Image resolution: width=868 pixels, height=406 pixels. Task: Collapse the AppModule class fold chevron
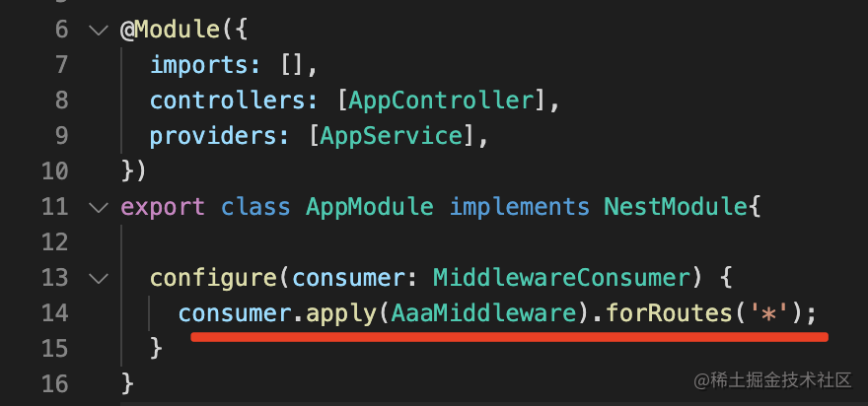pos(99,207)
